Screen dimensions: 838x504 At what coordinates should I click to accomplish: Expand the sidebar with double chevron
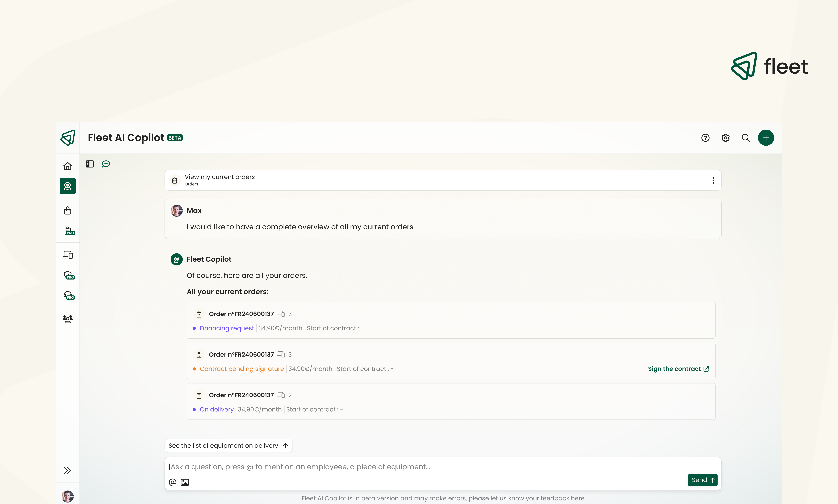point(67,470)
